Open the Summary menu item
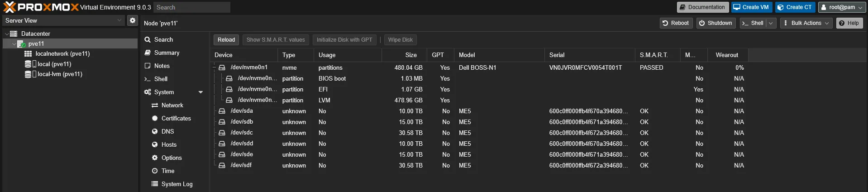This screenshot has height=192, width=868. click(x=167, y=53)
